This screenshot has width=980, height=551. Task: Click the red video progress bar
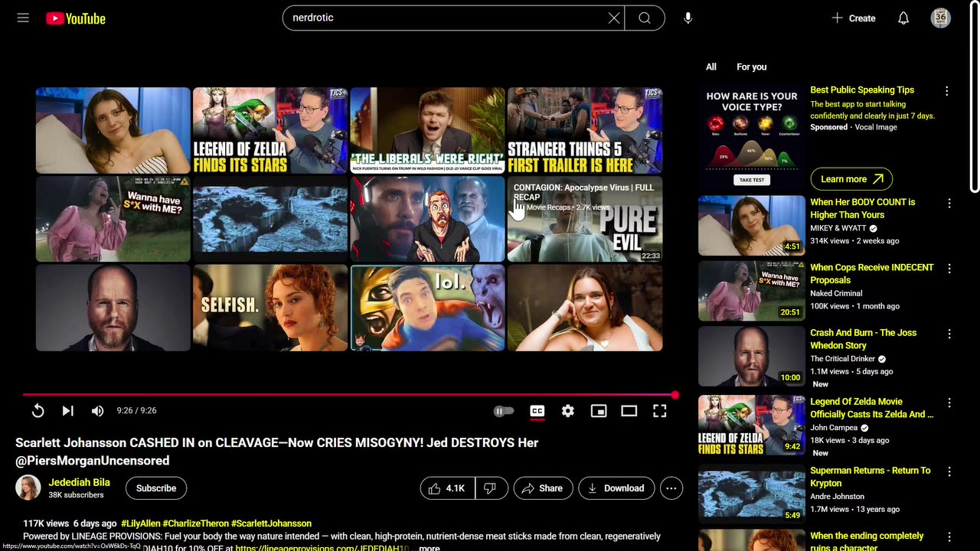coord(348,395)
